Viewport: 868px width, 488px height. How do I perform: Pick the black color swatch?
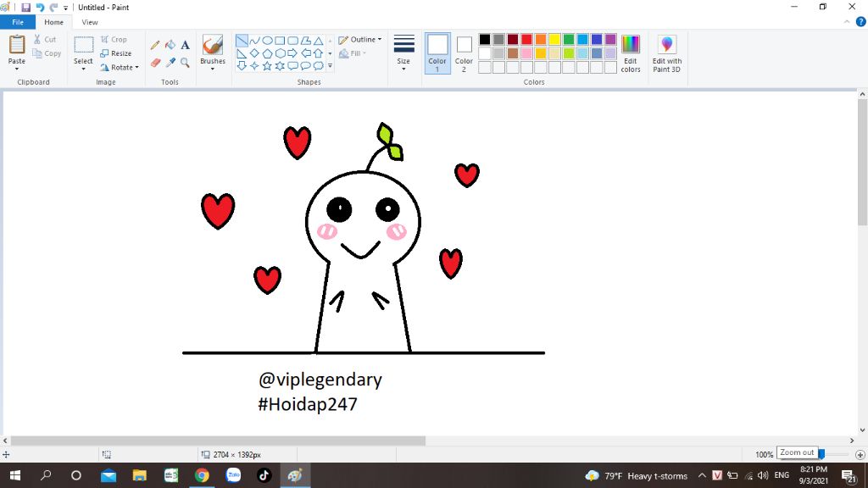[x=485, y=39]
